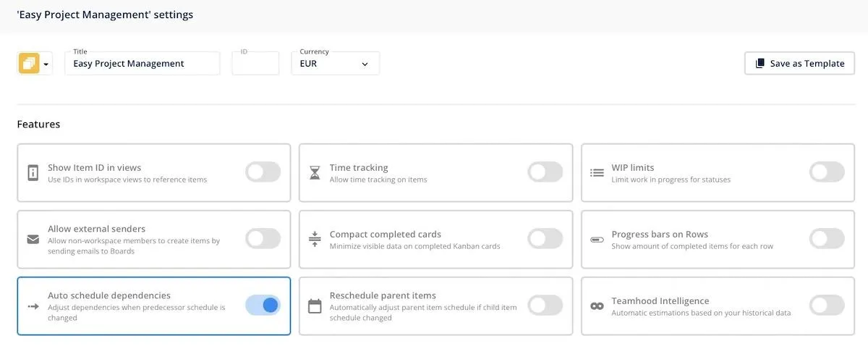Click Save as Template button
This screenshot has width=868, height=349.
[799, 63]
